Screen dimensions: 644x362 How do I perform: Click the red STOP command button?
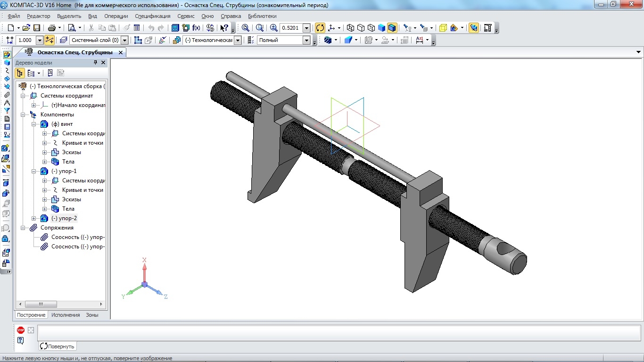(21, 330)
